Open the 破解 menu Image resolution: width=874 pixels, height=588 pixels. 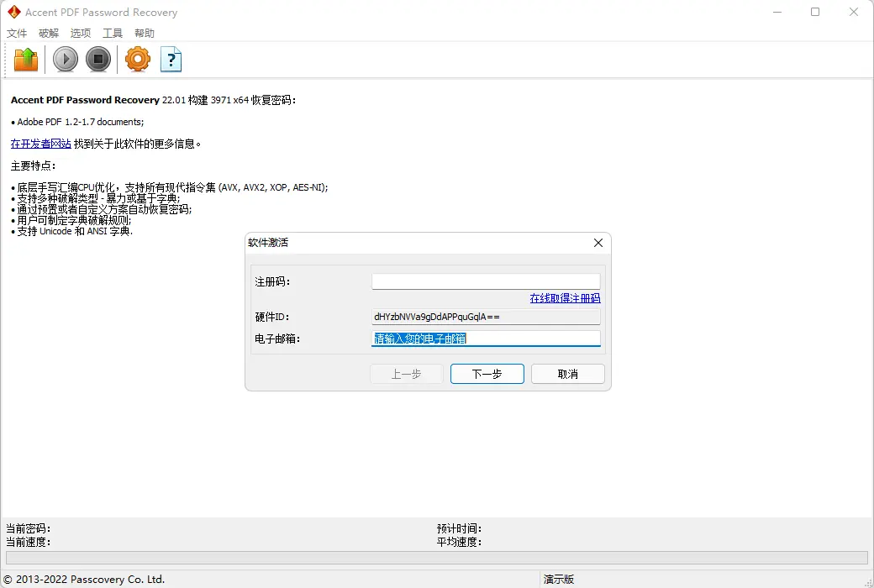click(x=49, y=34)
